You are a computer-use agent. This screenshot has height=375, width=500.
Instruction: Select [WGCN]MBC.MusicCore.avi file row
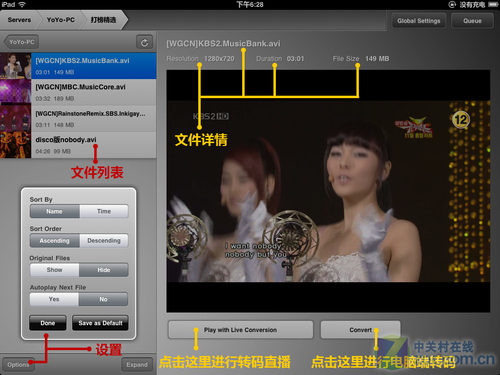tap(78, 92)
